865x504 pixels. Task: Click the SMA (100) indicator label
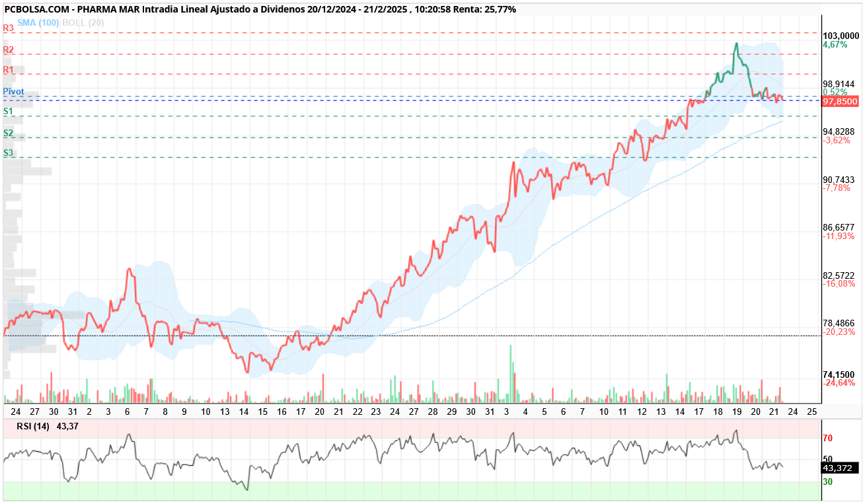(38, 22)
